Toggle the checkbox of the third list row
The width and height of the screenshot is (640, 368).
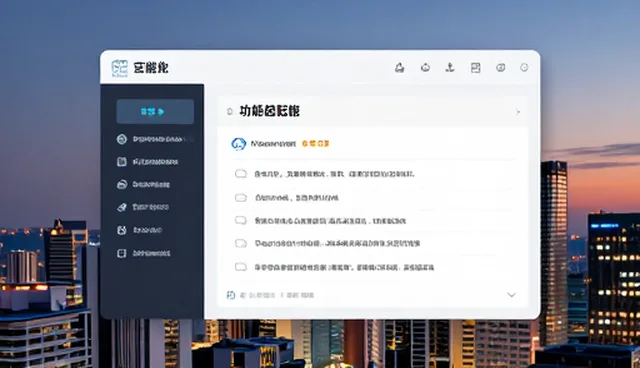pyautogui.click(x=241, y=221)
